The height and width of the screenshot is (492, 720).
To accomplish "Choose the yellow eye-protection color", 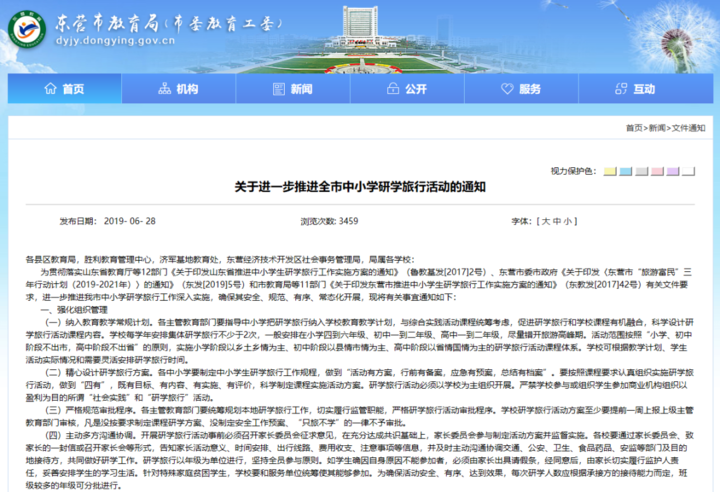I will (x=610, y=171).
